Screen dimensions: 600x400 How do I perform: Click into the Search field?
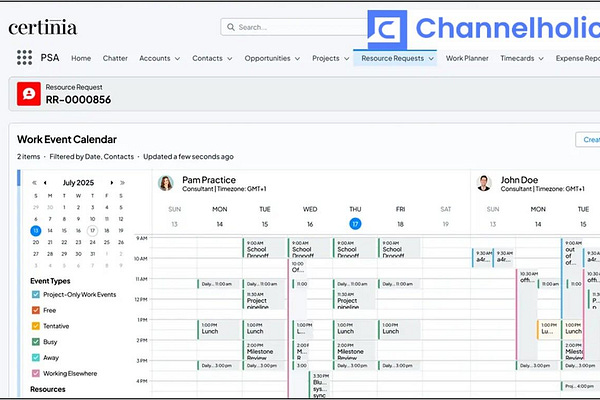pyautogui.click(x=293, y=27)
